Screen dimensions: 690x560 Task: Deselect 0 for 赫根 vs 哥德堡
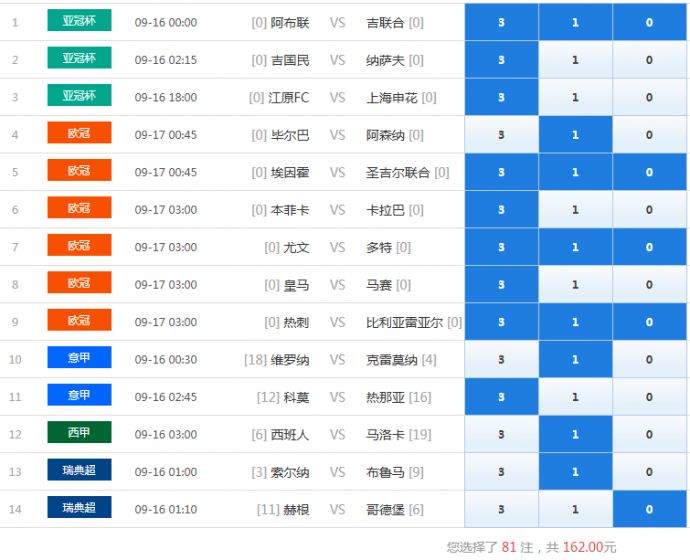pos(649,510)
